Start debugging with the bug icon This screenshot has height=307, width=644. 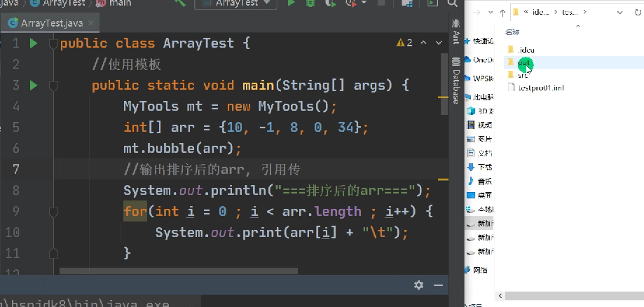(310, 4)
